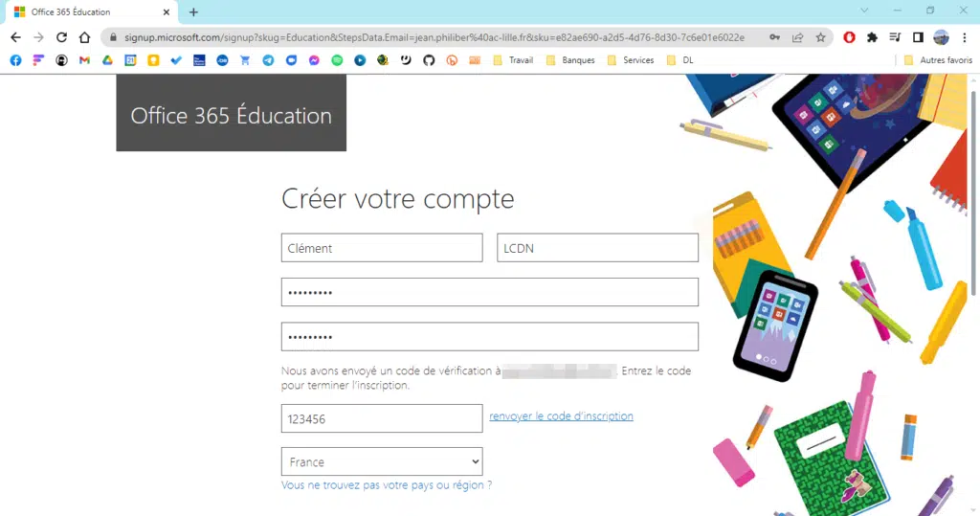The image size is (980, 516).
Task: Click the Telegram bookmark icon
Action: point(268,60)
